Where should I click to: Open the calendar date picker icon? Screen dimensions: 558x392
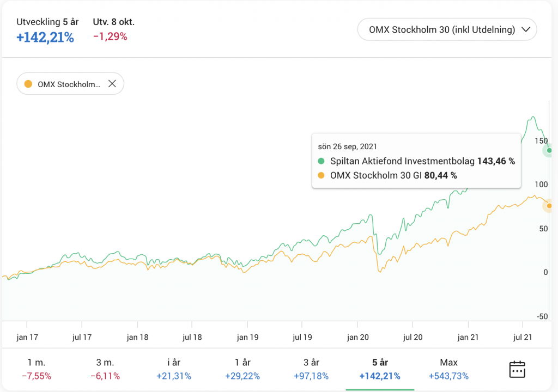pos(517,369)
